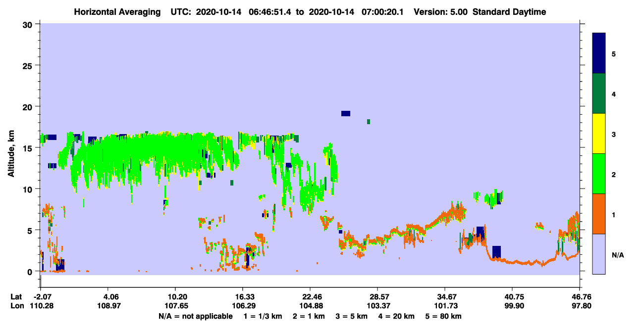Viewport: 644px width, 330px height.
Task: Click the 20 altitude tick label
Action: click(x=29, y=106)
